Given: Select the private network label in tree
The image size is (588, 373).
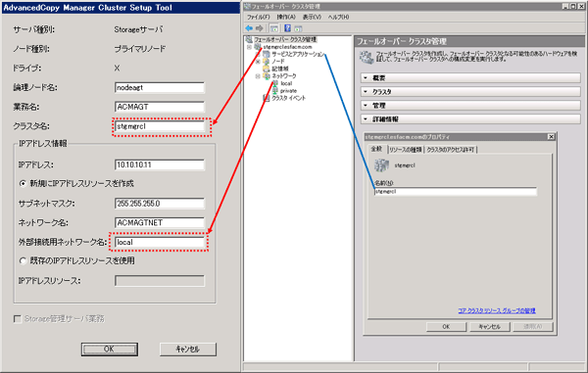Looking at the screenshot, I should pyautogui.click(x=288, y=91).
